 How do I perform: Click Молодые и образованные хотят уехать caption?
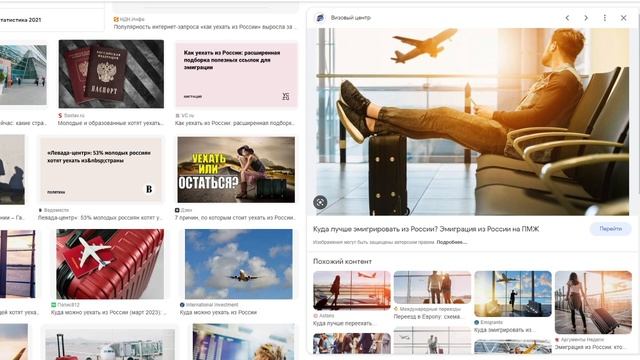(111, 123)
